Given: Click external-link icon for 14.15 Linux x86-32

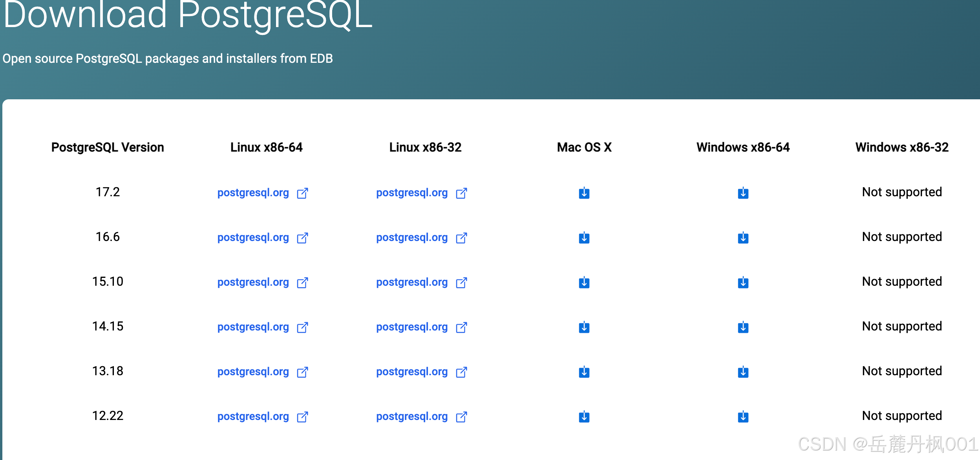Looking at the screenshot, I should 461,327.
